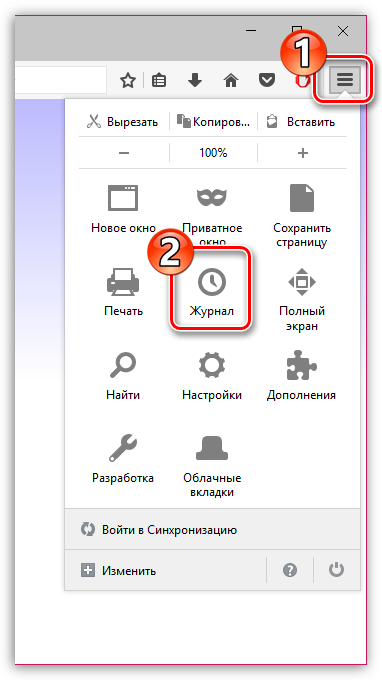
Task: Click Сохранить страницу save page
Action: [302, 216]
